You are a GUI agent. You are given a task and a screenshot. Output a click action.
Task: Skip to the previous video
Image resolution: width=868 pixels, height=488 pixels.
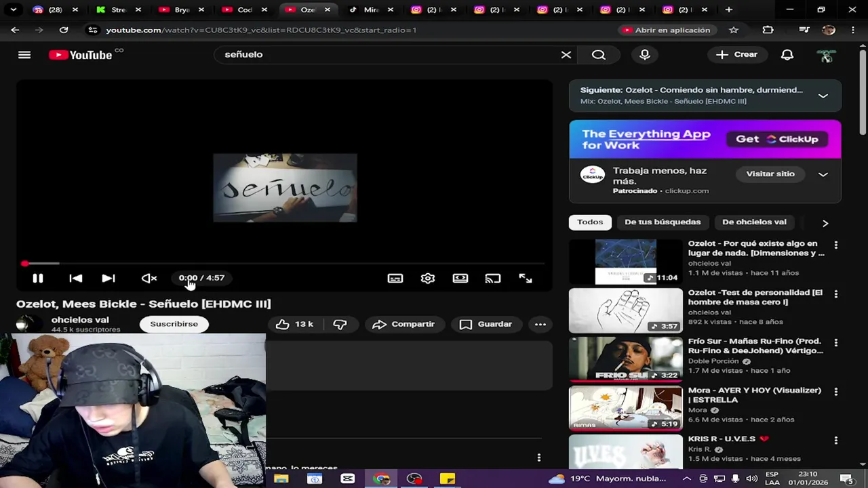(76, 279)
